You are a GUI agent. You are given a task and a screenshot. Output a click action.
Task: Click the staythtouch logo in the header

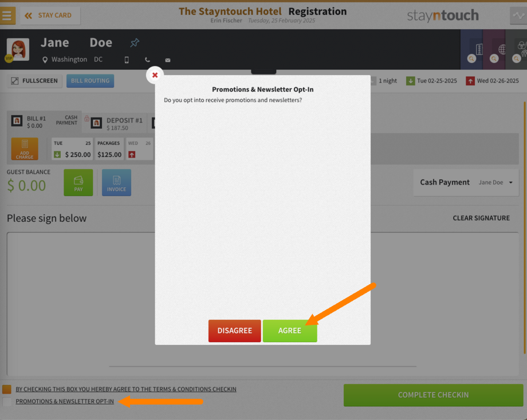point(443,15)
